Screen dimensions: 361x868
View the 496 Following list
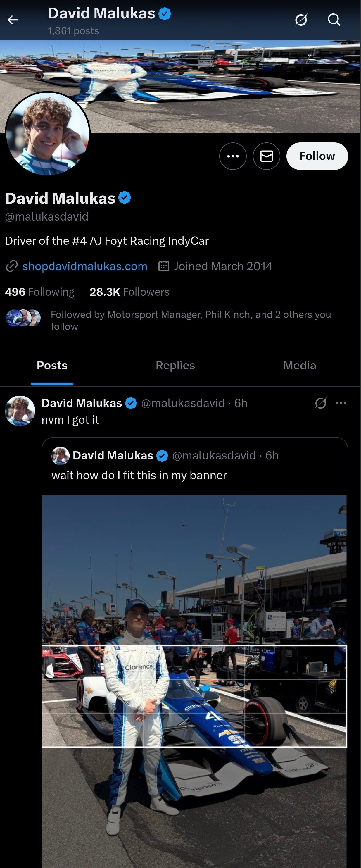coord(40,292)
